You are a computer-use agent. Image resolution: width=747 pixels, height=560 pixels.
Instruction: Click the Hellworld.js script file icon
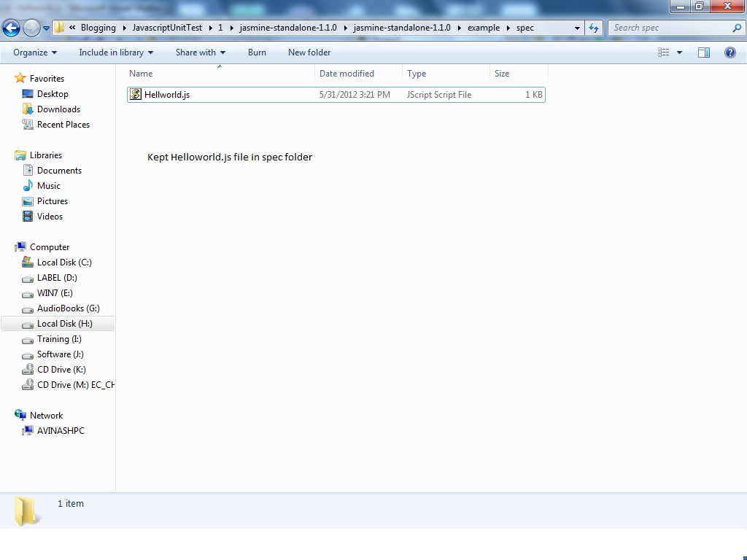[136, 94]
